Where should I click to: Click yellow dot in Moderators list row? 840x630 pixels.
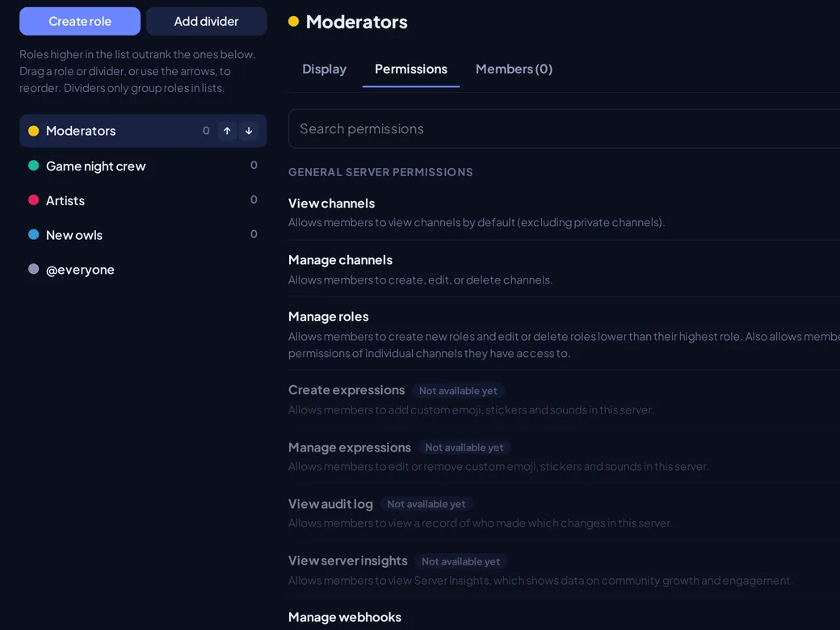click(x=33, y=131)
